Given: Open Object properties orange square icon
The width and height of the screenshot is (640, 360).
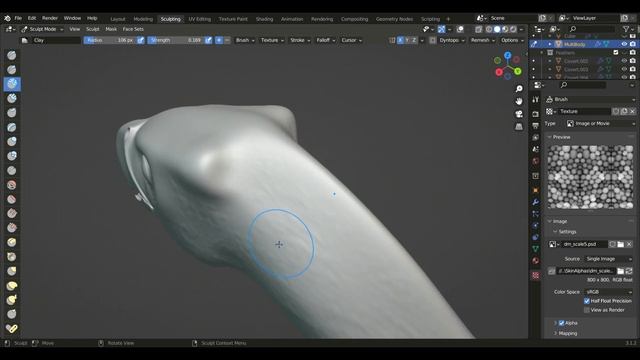Looking at the screenshot, I should [536, 190].
